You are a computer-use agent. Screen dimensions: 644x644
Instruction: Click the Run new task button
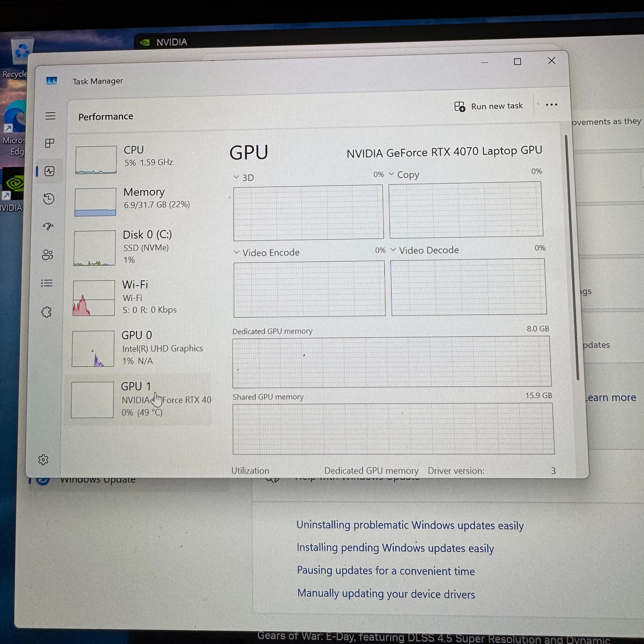489,106
